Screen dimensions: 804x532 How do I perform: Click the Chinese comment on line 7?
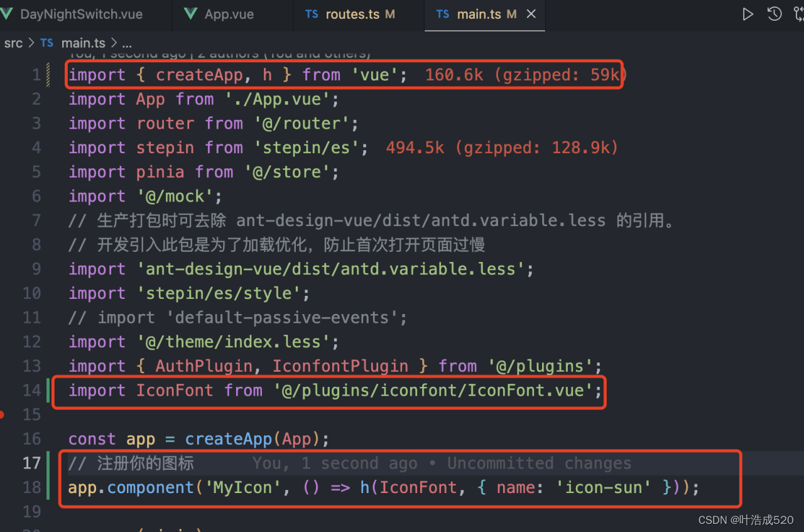371,220
